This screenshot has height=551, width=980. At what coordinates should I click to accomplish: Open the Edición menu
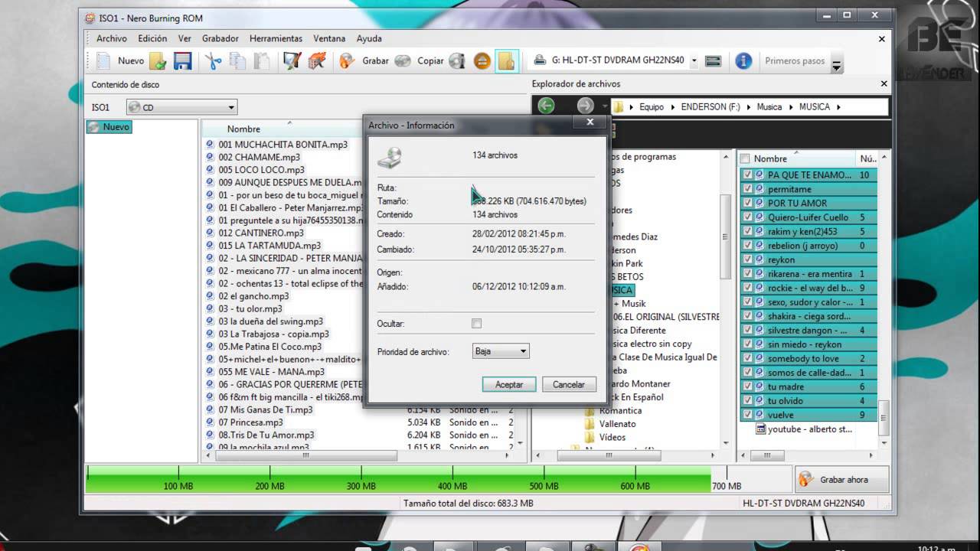pos(152,38)
